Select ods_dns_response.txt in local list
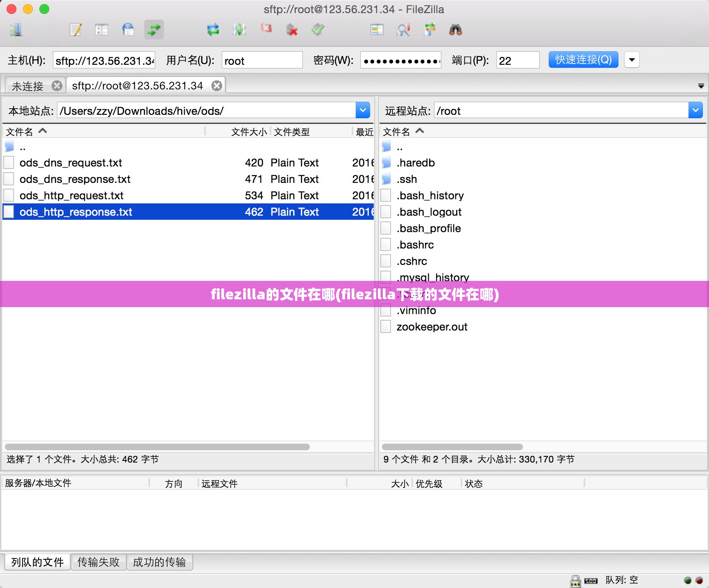The height and width of the screenshot is (588, 709). pyautogui.click(x=189, y=179)
